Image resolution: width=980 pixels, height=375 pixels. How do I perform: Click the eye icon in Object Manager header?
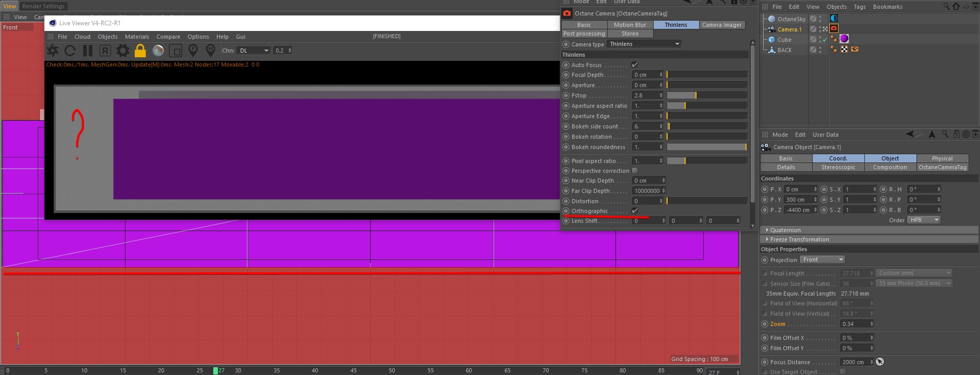(x=966, y=7)
